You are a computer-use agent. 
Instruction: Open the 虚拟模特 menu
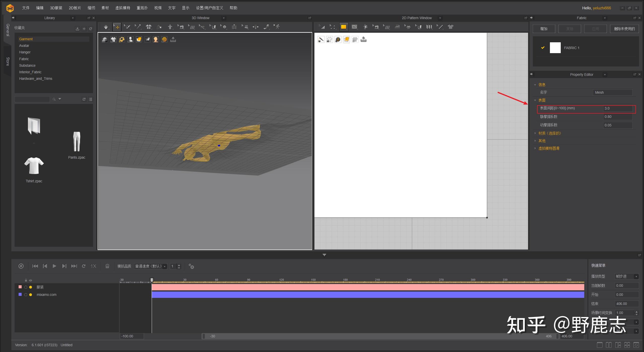coord(123,8)
